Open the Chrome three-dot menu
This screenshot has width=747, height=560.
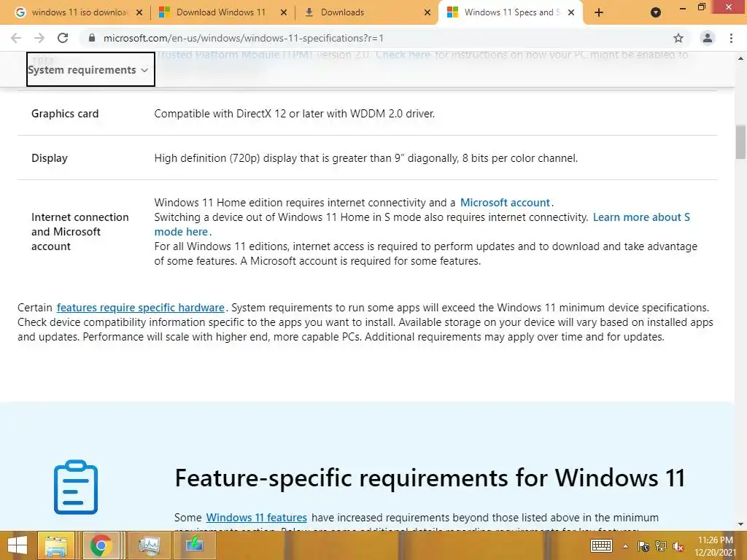(x=731, y=38)
